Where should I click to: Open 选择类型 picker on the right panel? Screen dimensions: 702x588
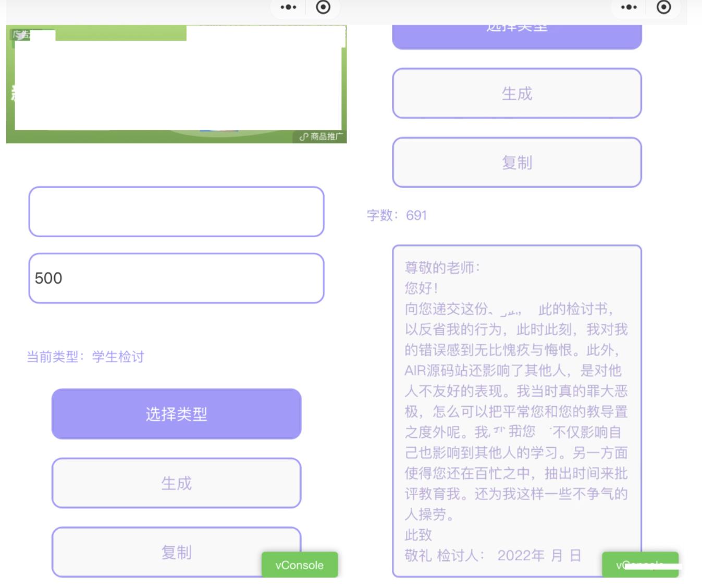tap(518, 30)
